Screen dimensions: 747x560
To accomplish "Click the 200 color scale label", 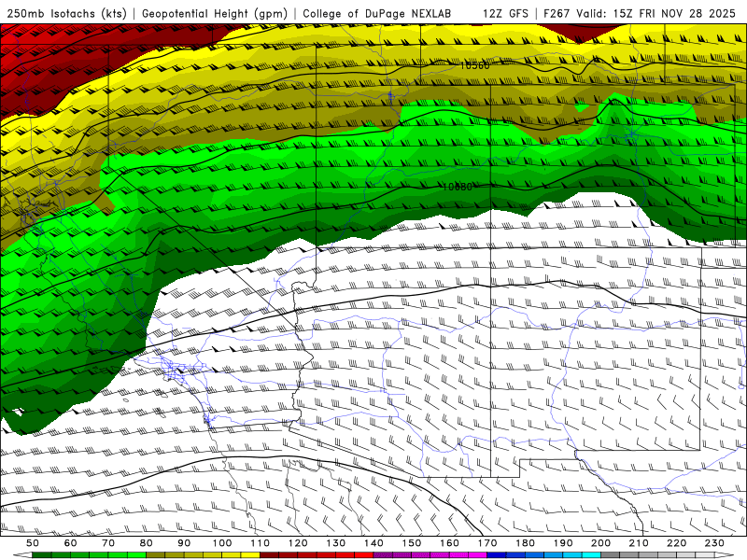I will [601, 543].
